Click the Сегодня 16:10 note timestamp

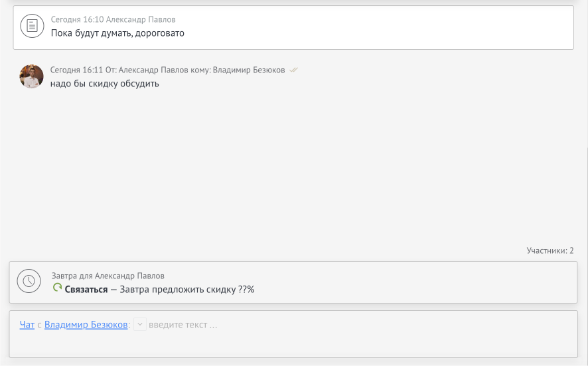pos(77,20)
